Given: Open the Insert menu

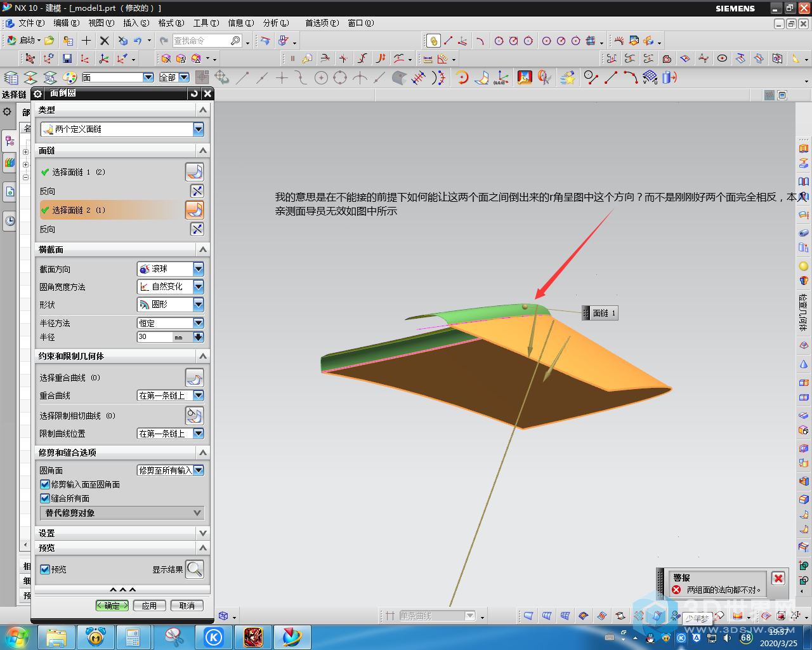Looking at the screenshot, I should point(136,23).
